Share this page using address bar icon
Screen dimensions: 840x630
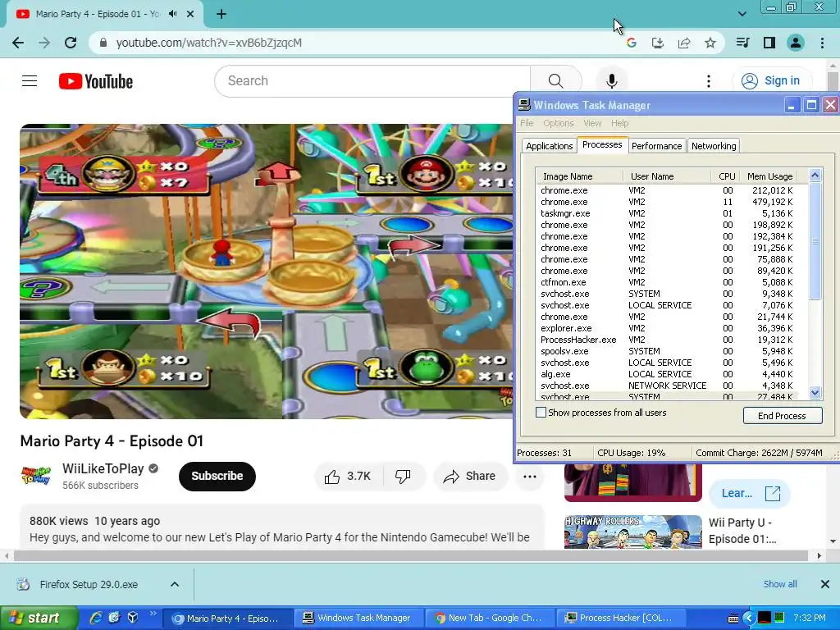pyautogui.click(x=683, y=43)
